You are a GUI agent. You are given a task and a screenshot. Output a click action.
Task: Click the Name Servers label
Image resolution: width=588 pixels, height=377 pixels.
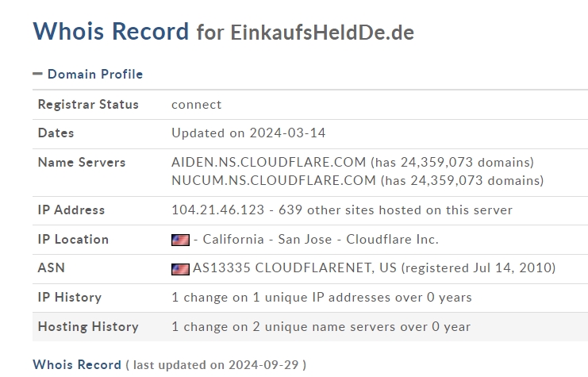(82, 163)
